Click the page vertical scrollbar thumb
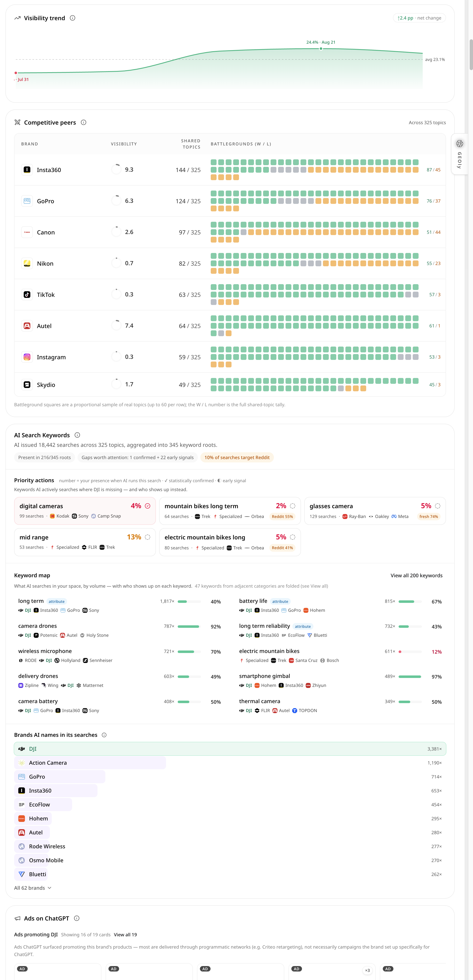 pyautogui.click(x=471, y=55)
